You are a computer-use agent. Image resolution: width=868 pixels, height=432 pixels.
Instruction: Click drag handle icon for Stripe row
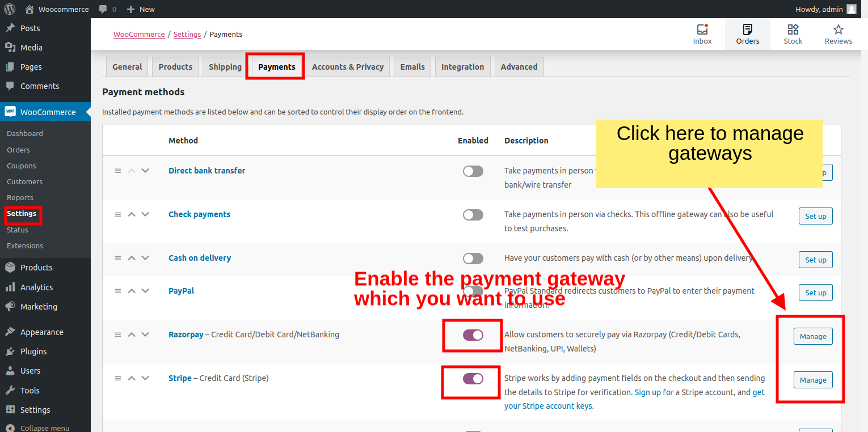[118, 378]
